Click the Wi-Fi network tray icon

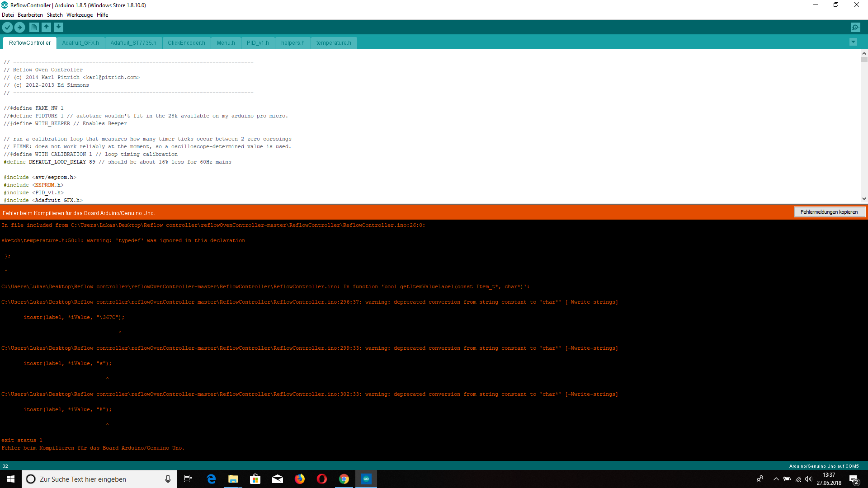pos(798,479)
